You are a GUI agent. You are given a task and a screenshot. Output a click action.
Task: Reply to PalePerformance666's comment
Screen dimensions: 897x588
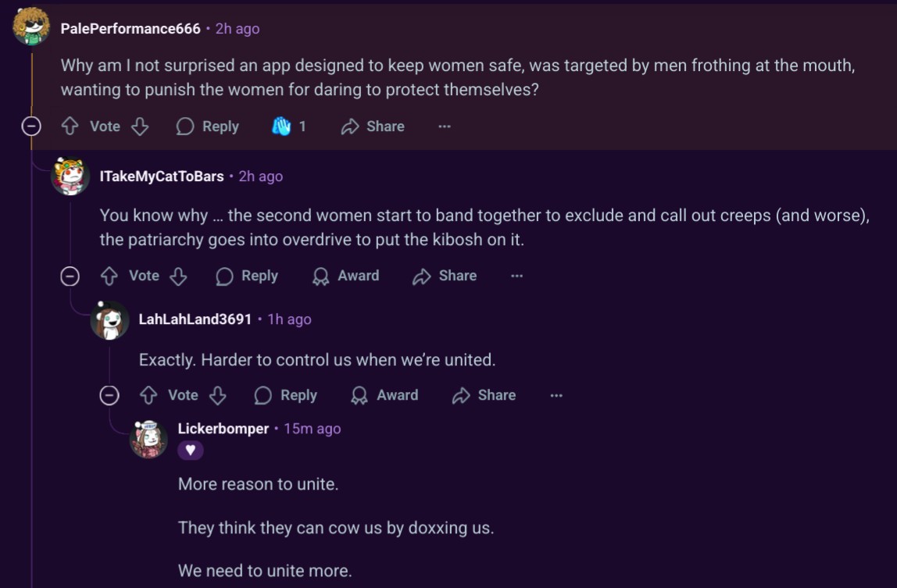tap(208, 126)
